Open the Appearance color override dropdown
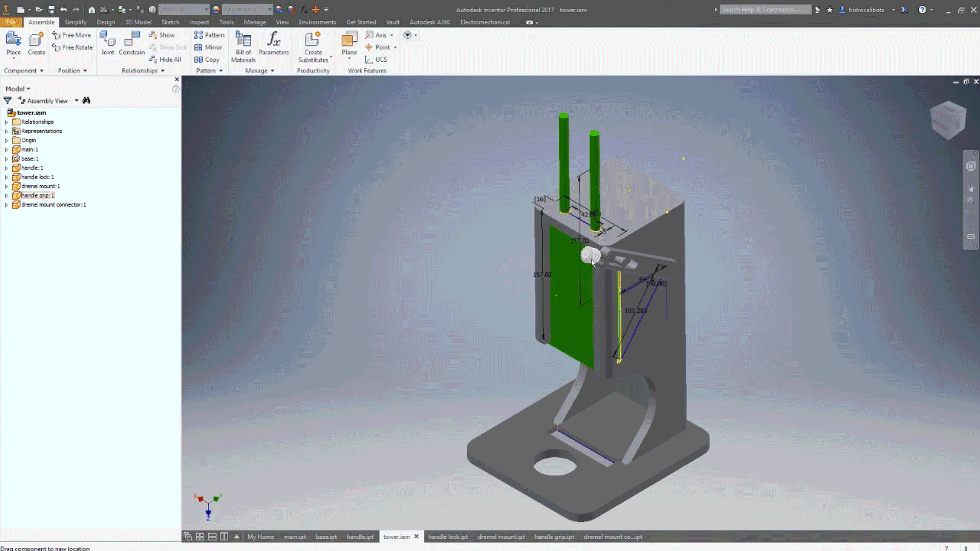 (247, 9)
